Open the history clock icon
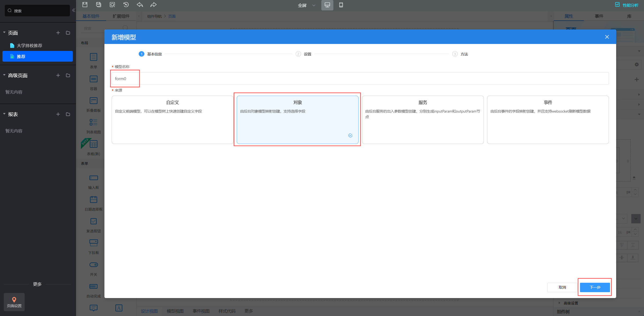Viewport: 644px width, 316px height. tap(126, 5)
